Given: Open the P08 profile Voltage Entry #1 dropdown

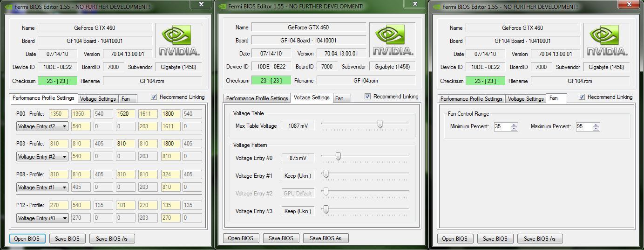Looking at the screenshot, I should click(42, 187).
